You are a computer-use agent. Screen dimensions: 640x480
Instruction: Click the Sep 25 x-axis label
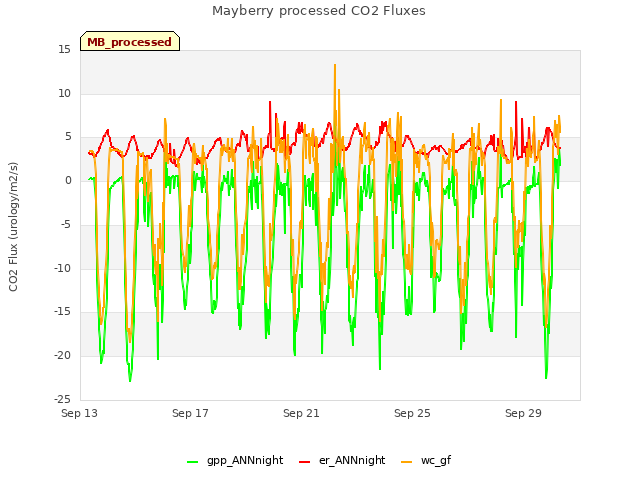(x=412, y=413)
